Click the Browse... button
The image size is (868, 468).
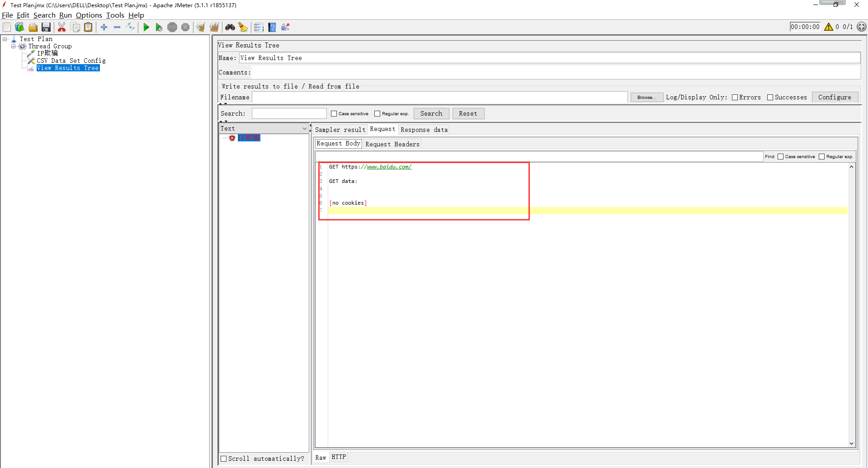[646, 97]
